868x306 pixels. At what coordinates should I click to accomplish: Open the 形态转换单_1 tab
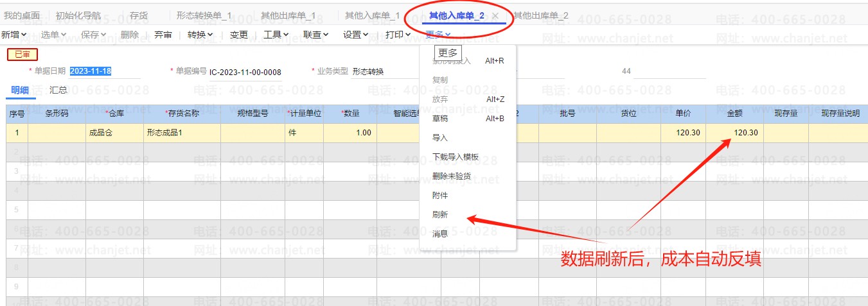pos(204,15)
